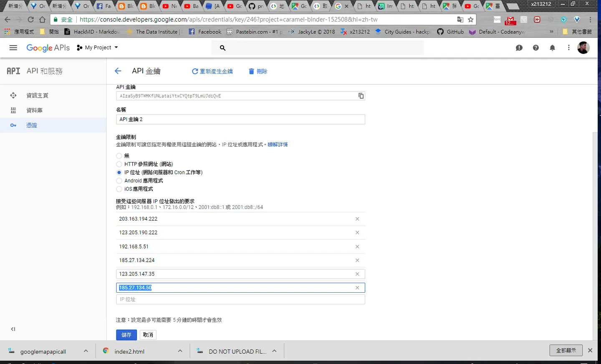Select the HTTP 參照網址 radio option
Screen dimensions: 601x364
point(119,164)
